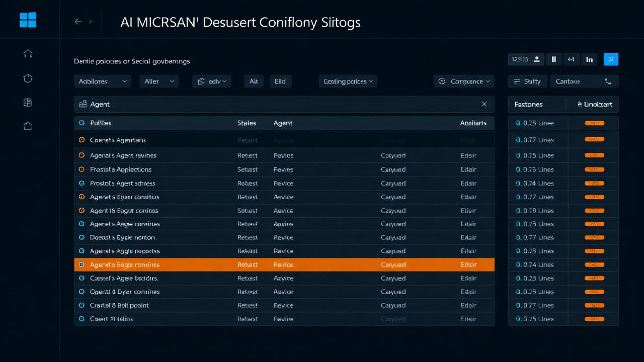Click the Ogent! & Dyer comiines policy name
The width and height of the screenshot is (644, 362).
coord(125,292)
